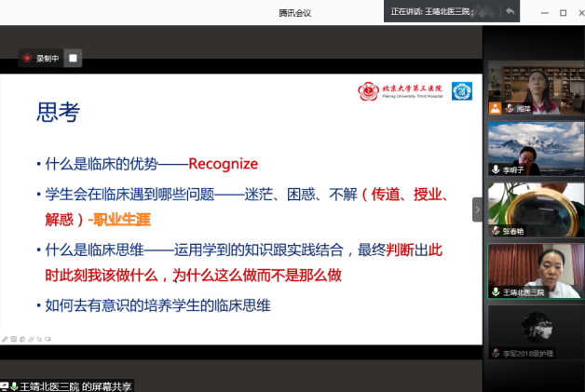Click the 腾讯会议 window title
585x392 pixels.
click(294, 12)
